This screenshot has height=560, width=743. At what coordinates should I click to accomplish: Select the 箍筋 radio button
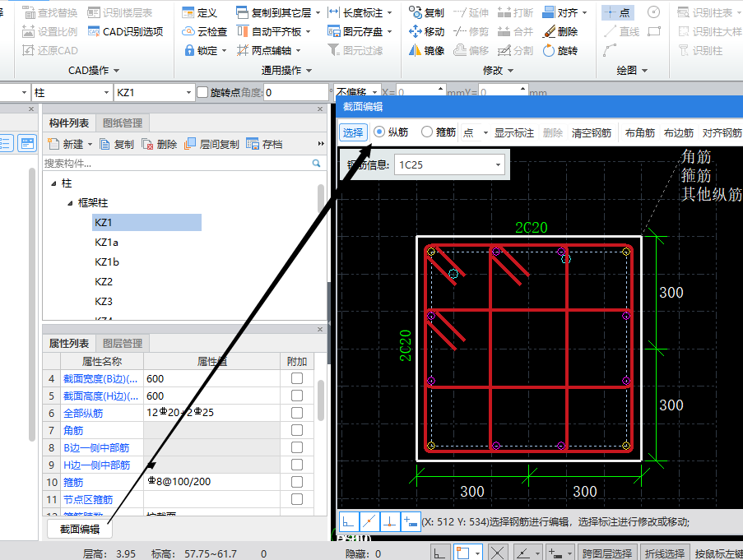427,132
